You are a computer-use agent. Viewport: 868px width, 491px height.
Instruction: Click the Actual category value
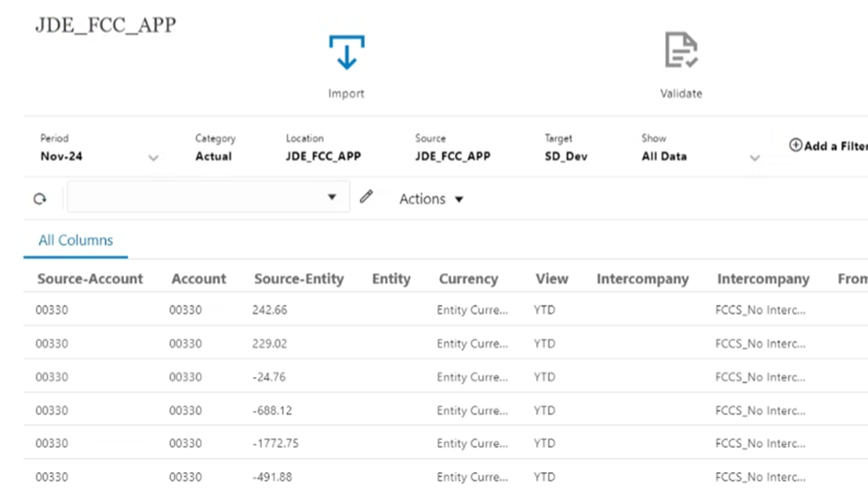click(x=214, y=157)
